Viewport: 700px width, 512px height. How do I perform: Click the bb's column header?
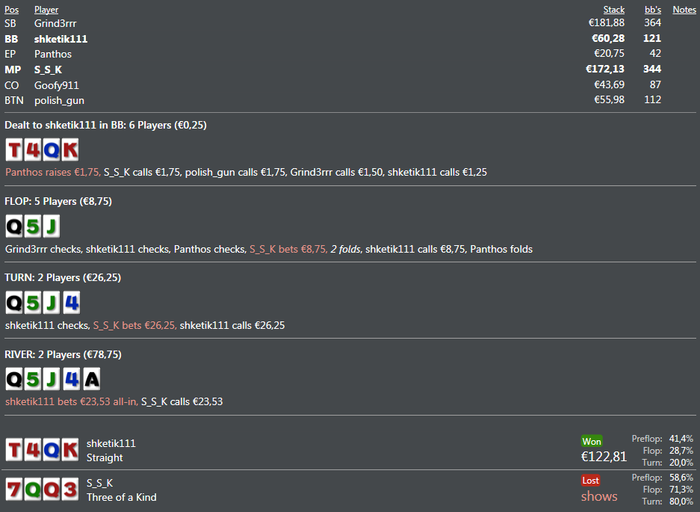(x=652, y=10)
